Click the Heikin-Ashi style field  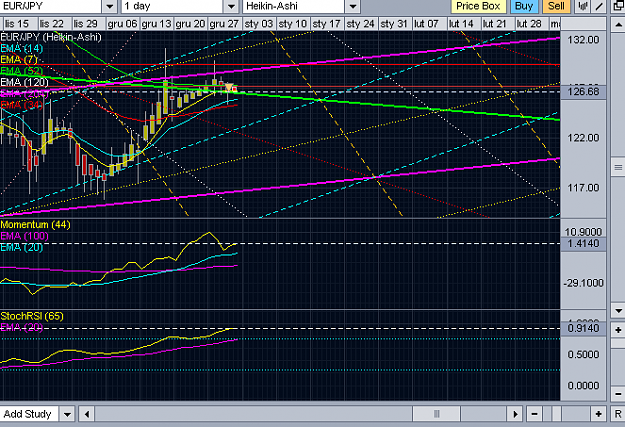[x=294, y=6]
